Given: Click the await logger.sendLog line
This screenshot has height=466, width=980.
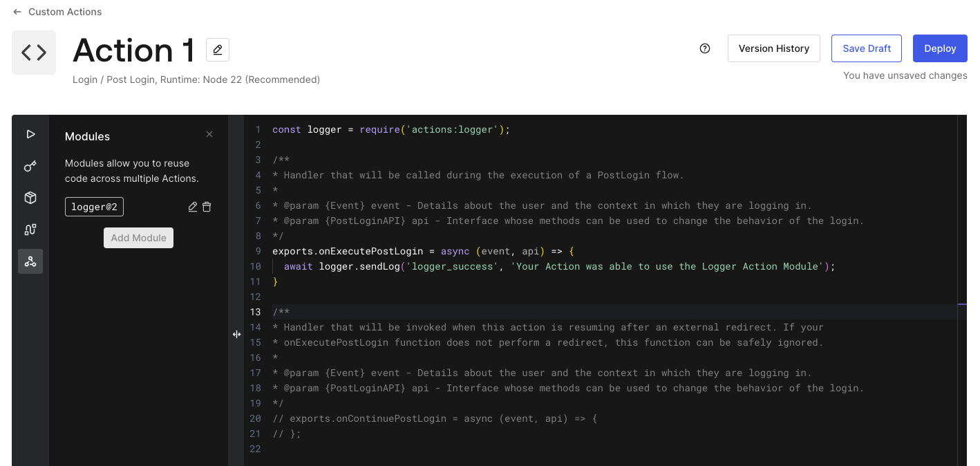Looking at the screenshot, I should [x=560, y=266].
